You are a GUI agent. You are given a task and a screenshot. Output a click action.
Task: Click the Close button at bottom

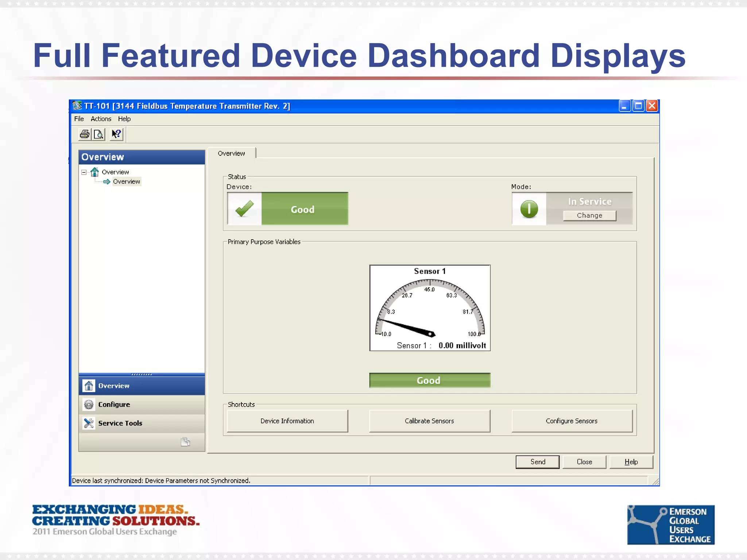(x=584, y=462)
